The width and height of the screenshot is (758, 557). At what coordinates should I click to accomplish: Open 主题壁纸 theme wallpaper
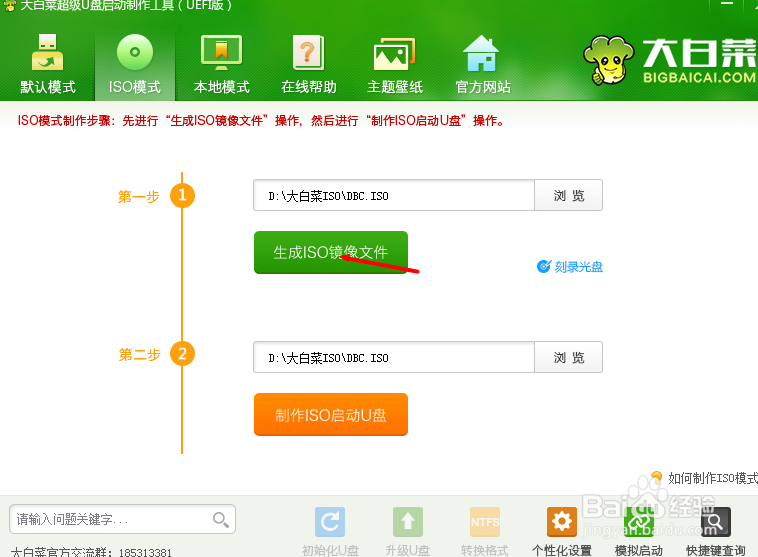point(395,64)
